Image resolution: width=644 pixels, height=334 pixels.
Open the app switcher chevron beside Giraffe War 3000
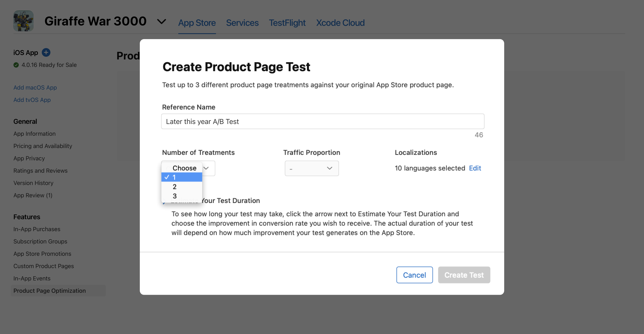coord(162,22)
